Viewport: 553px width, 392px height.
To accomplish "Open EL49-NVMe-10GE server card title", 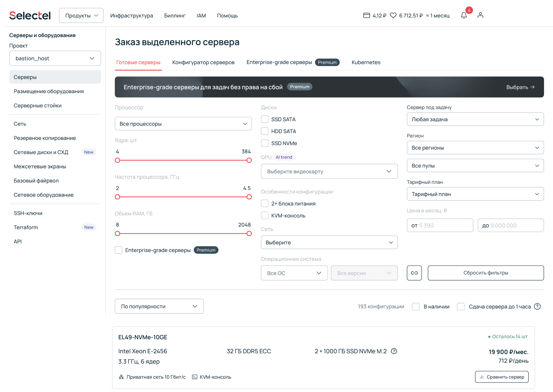I will [143, 337].
